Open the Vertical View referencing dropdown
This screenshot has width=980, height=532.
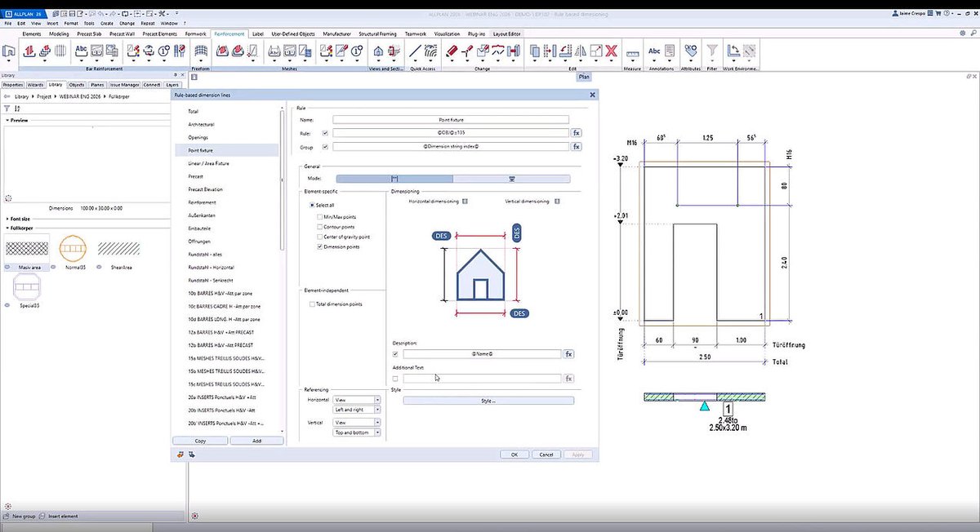(x=357, y=423)
